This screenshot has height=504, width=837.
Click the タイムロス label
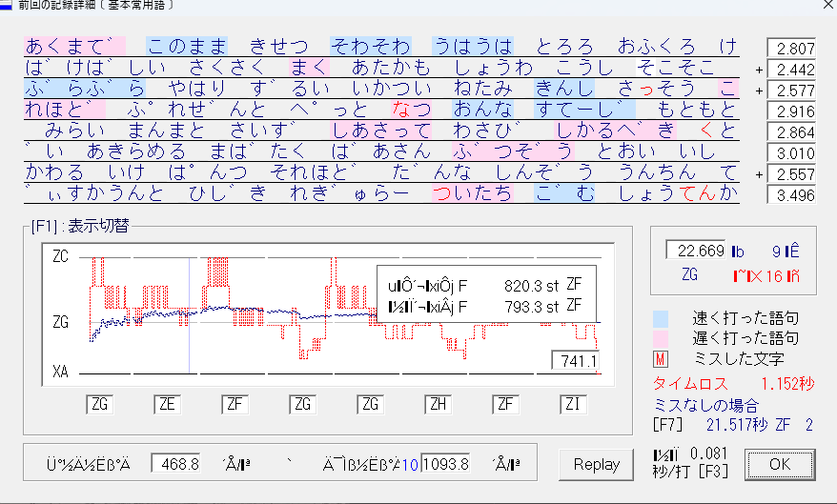690,383
